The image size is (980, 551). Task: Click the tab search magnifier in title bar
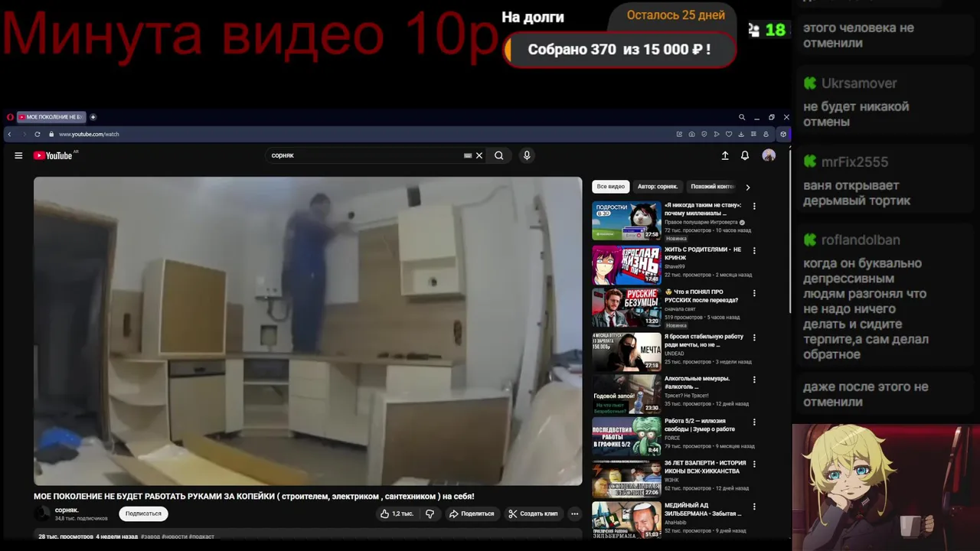click(742, 117)
